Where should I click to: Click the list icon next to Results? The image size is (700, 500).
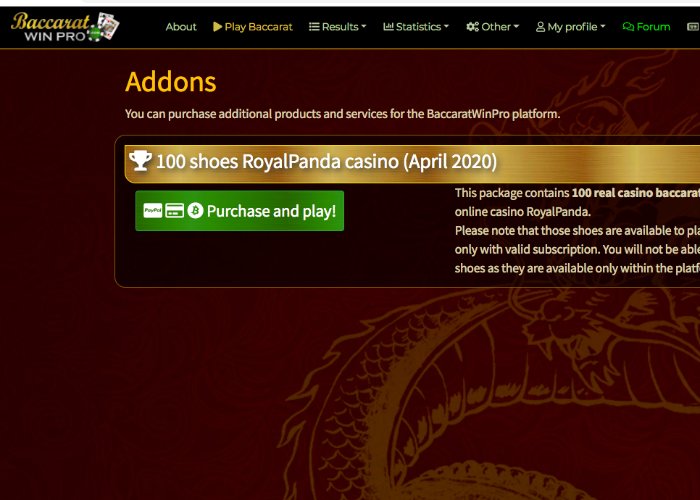point(314,27)
